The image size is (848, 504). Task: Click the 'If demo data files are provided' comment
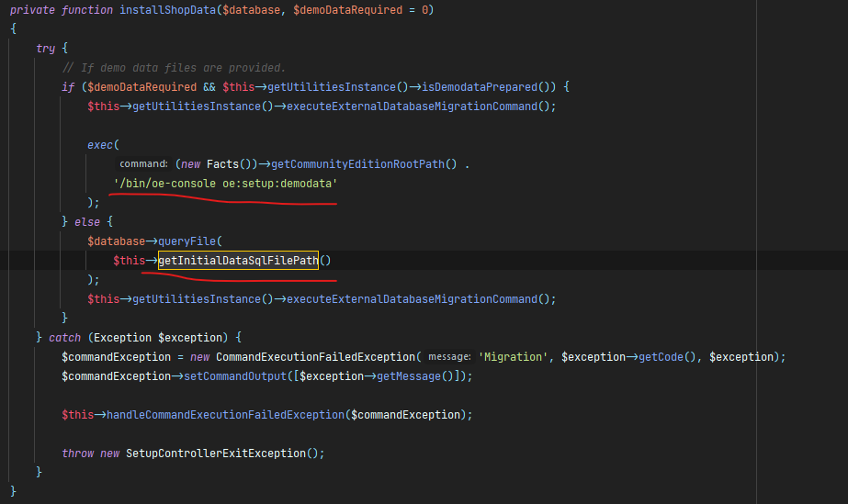[x=174, y=68]
